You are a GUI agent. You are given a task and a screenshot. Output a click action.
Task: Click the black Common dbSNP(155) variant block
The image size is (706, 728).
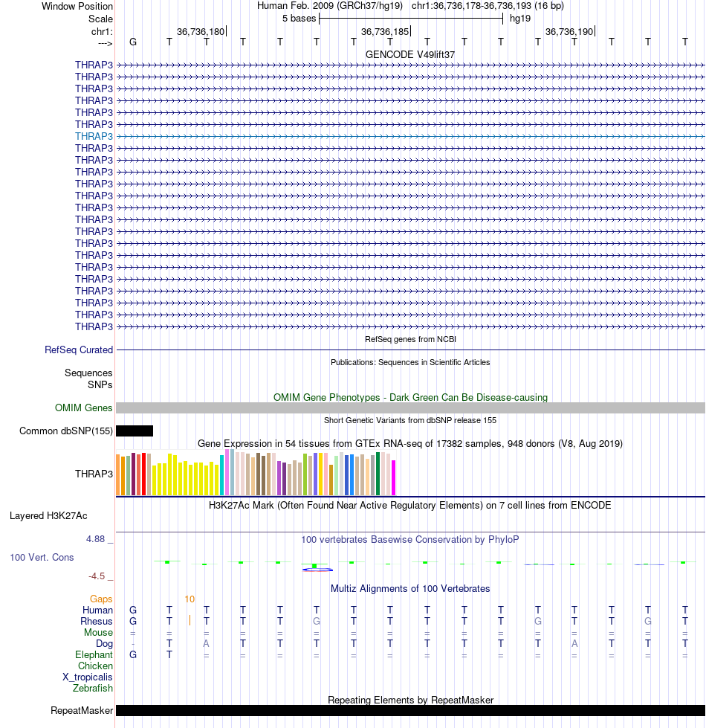[x=135, y=431]
